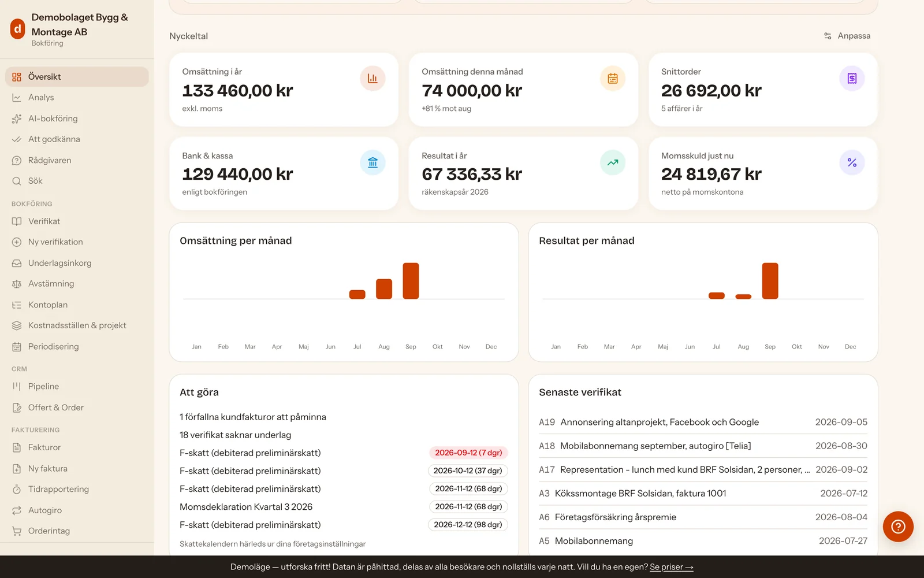Viewport: 924px width, 578px height.
Task: Click calendar icon on Omsättning denna månad
Action: click(613, 79)
